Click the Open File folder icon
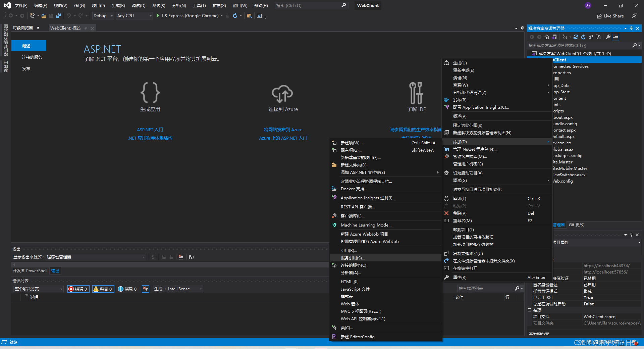 pos(44,16)
